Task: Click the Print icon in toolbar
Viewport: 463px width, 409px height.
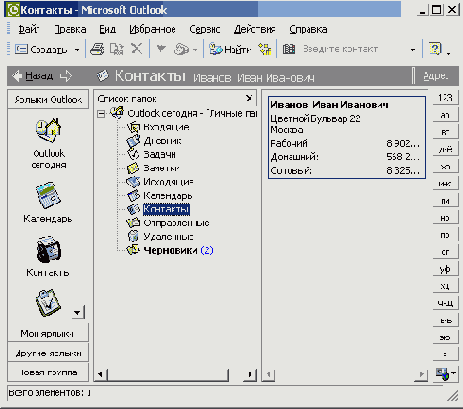Action: click(x=97, y=49)
